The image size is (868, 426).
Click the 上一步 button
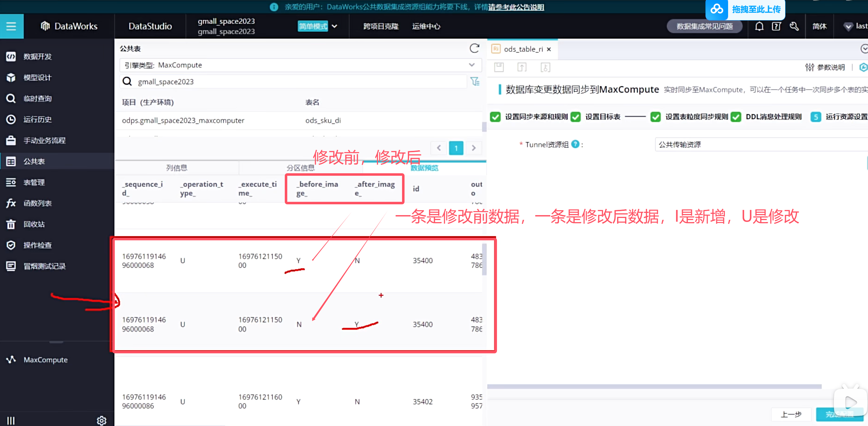click(791, 414)
